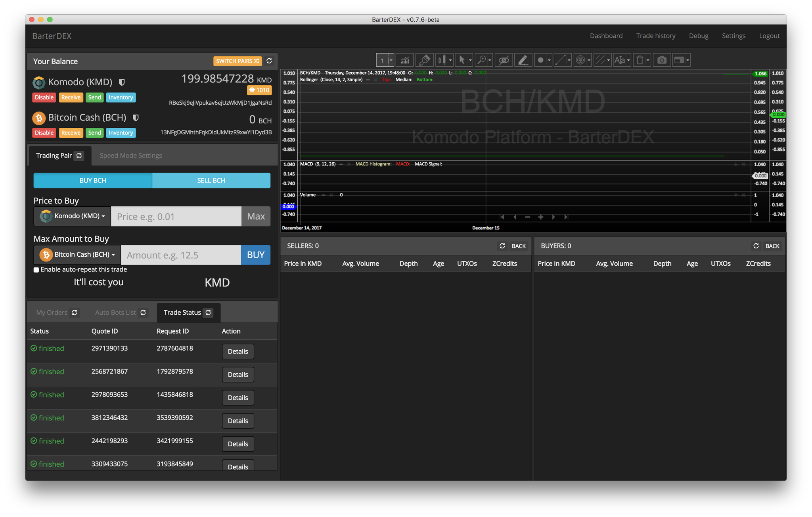Click the Max price button
This screenshot has width=812, height=517.
coord(256,216)
